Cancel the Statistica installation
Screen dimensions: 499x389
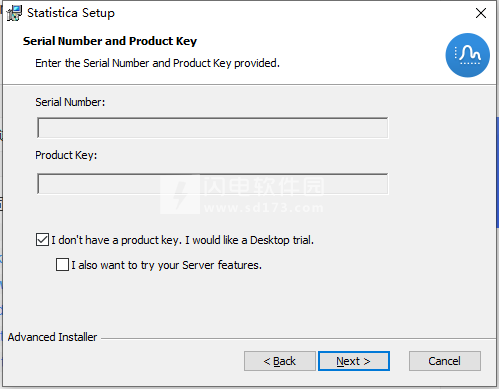(445, 361)
